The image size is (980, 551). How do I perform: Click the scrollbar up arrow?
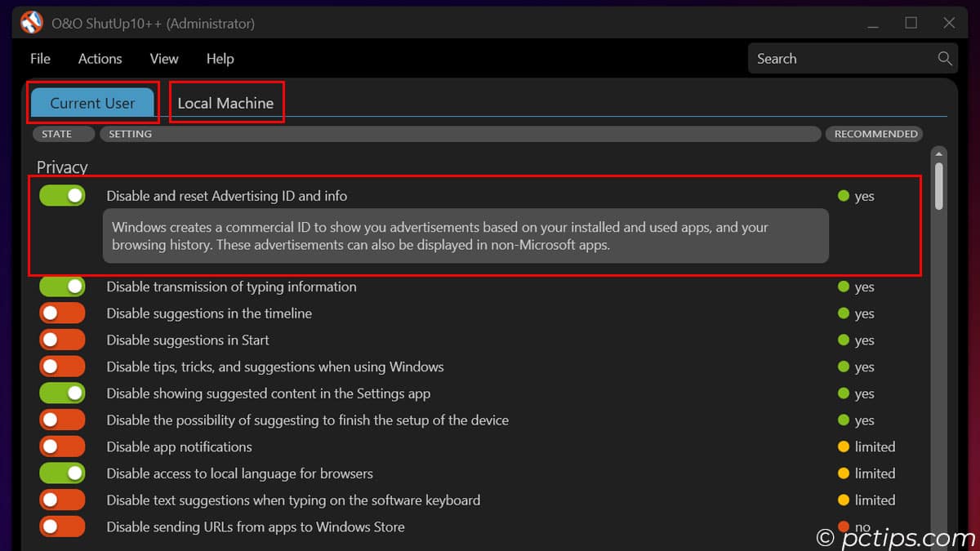point(939,153)
